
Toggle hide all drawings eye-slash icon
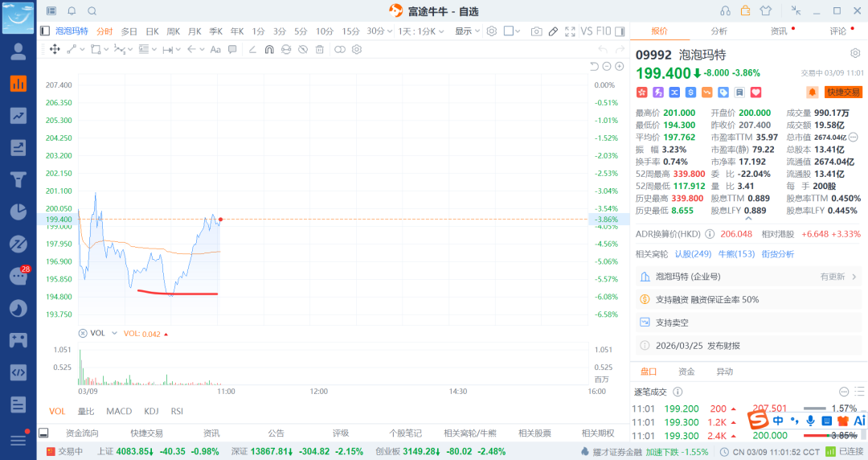(x=303, y=49)
